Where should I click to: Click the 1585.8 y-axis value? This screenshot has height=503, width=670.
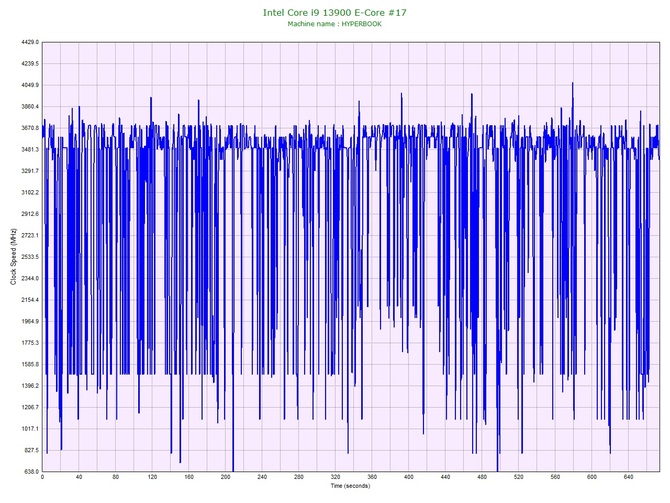point(30,364)
